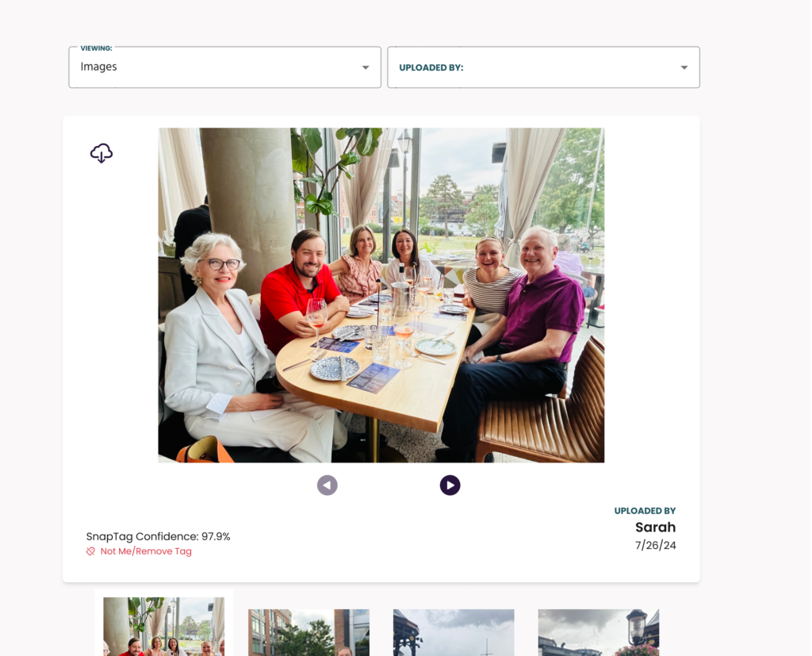Click the SnapTag Confidence 97.9% text
This screenshot has height=656, width=812.
(158, 536)
